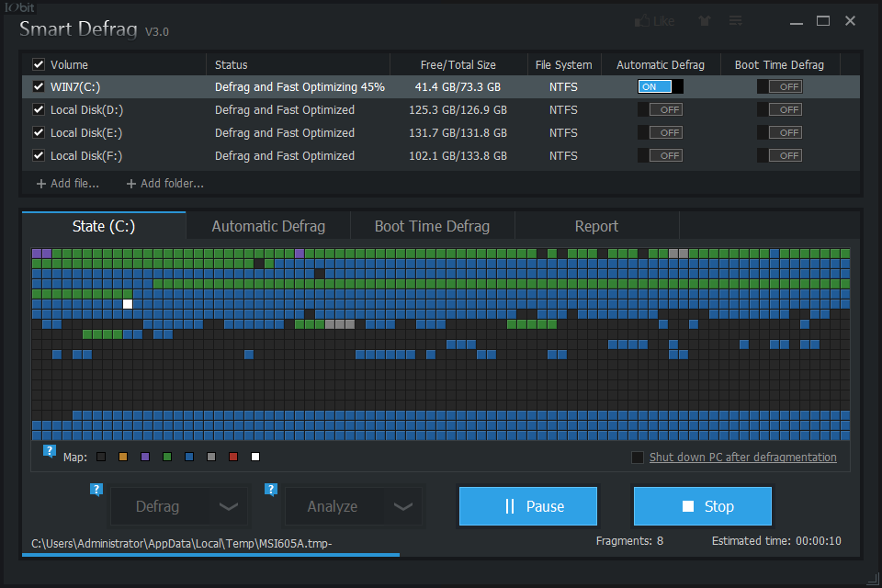
Task: Select the Local Disk(E:) row name
Action: click(86, 133)
